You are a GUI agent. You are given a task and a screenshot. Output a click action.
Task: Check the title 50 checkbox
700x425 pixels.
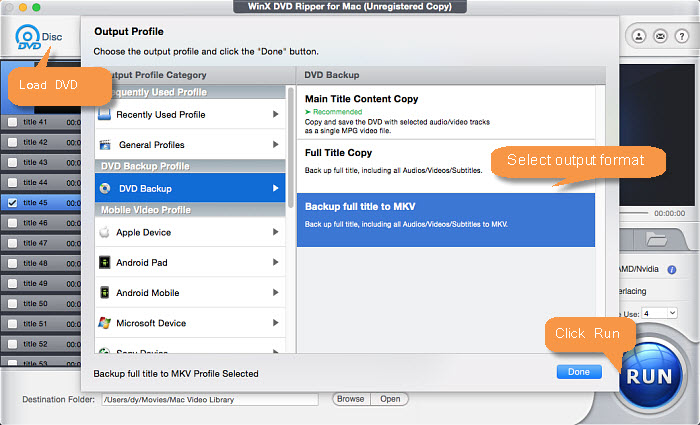pos(12,304)
